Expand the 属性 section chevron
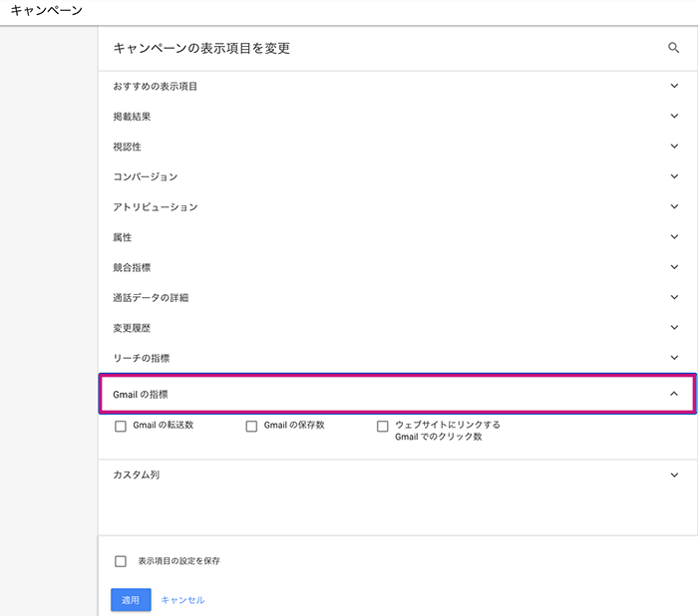 674,237
